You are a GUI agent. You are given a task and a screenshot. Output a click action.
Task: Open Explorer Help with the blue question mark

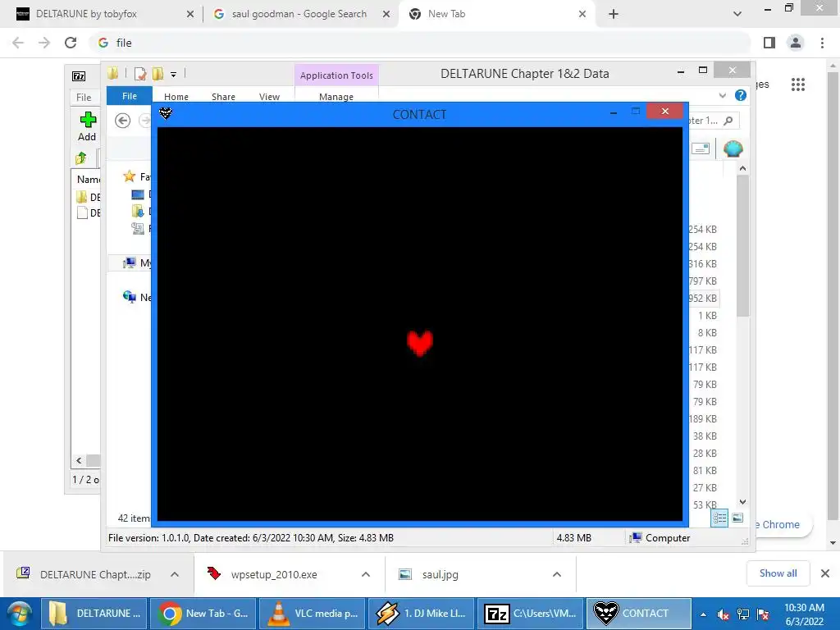tap(741, 95)
